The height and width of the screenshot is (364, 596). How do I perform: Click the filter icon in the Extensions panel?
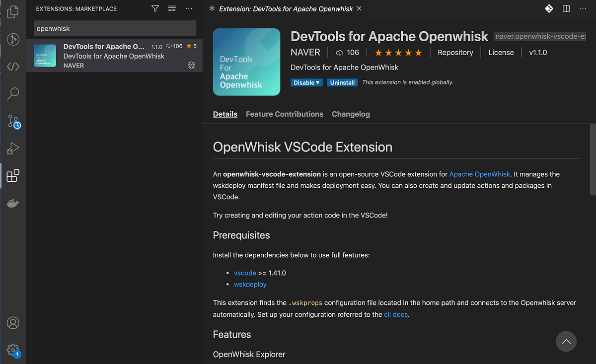pyautogui.click(x=155, y=8)
